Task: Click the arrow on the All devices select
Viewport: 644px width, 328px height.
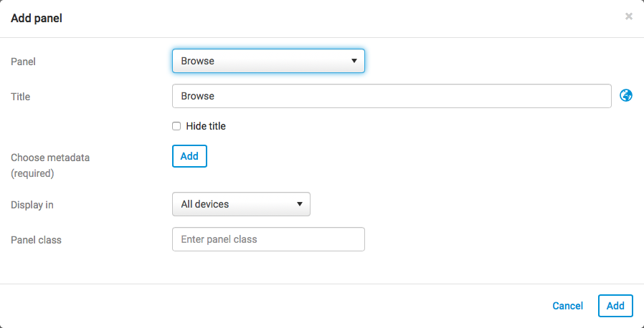Action: point(300,204)
